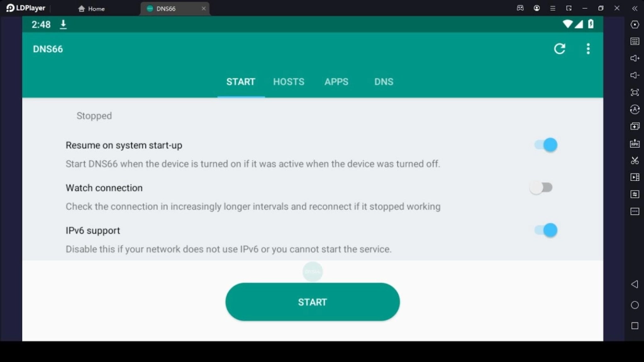The width and height of the screenshot is (644, 362).
Task: Click the 2:48 clock in status bar
Action: tap(41, 25)
